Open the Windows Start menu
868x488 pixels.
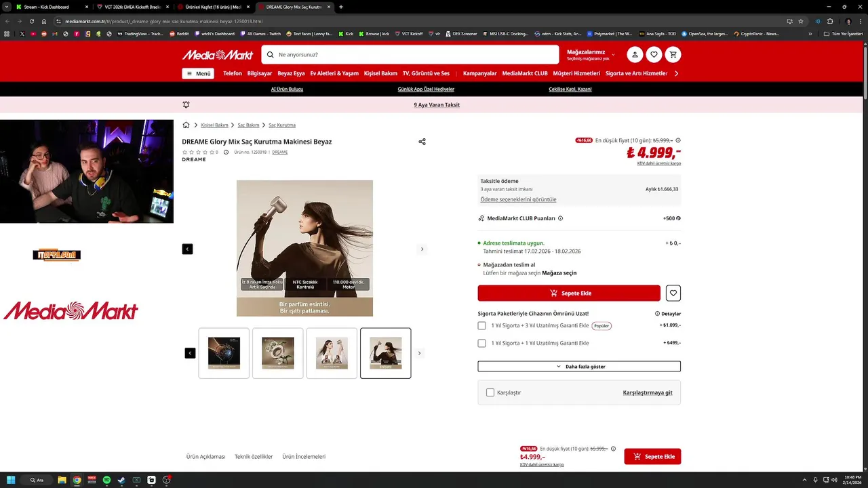tap(12, 480)
